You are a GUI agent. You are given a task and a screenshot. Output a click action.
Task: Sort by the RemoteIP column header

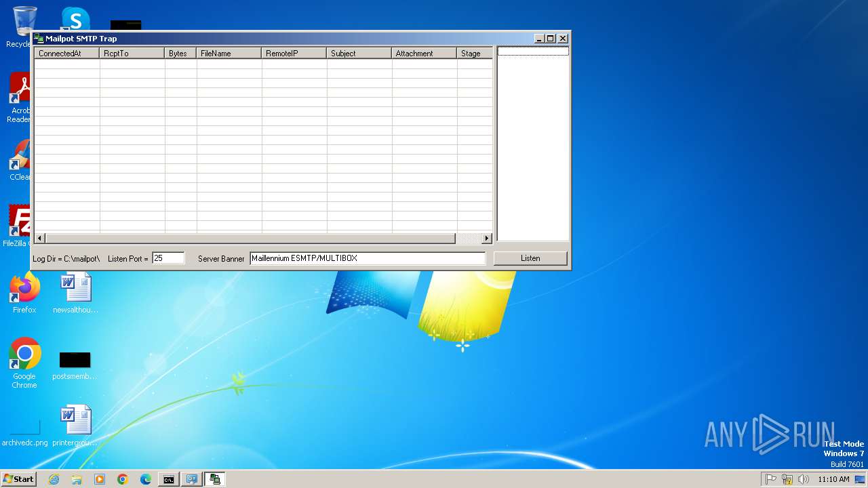click(294, 53)
